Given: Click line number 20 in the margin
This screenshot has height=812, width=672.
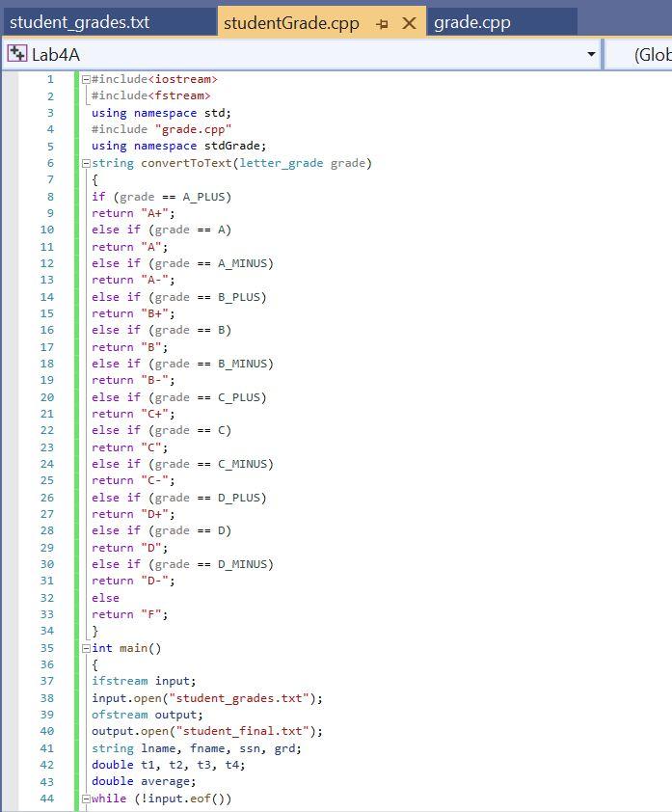Looking at the screenshot, I should click(47, 397).
